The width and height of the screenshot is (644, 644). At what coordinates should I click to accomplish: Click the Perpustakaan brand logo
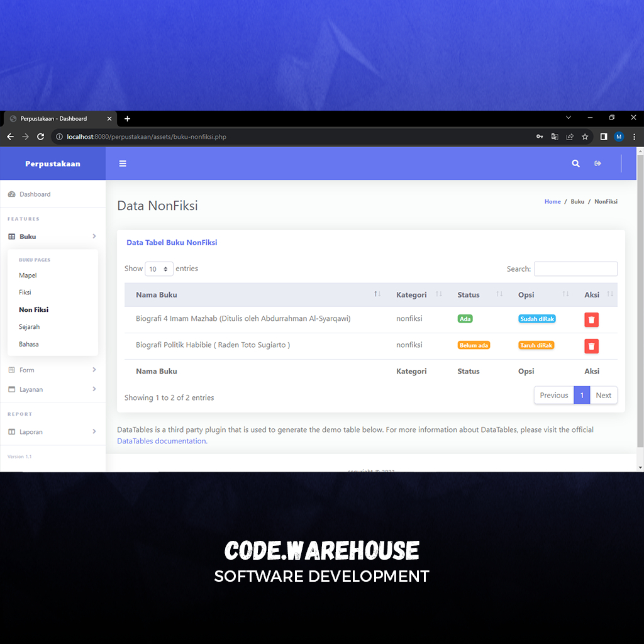pyautogui.click(x=53, y=164)
